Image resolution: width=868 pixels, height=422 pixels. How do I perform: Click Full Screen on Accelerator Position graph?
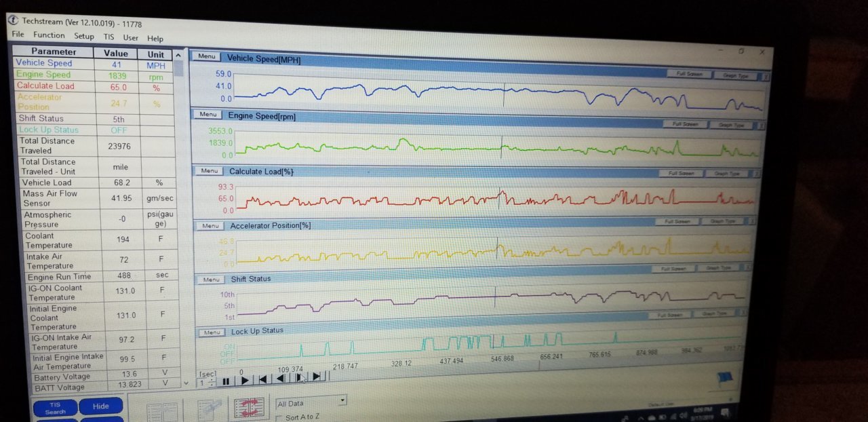677,221
